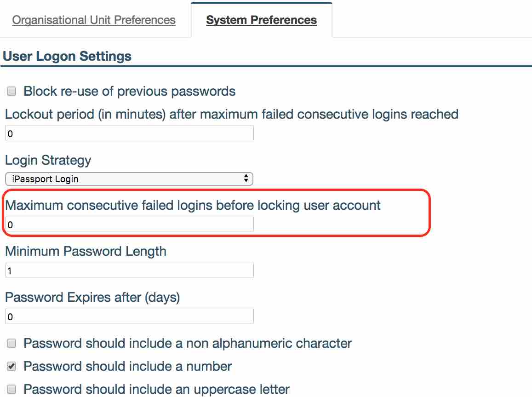Viewport: 532px width, 397px height.
Task: Click the Login Strategy label text
Action: click(x=48, y=160)
